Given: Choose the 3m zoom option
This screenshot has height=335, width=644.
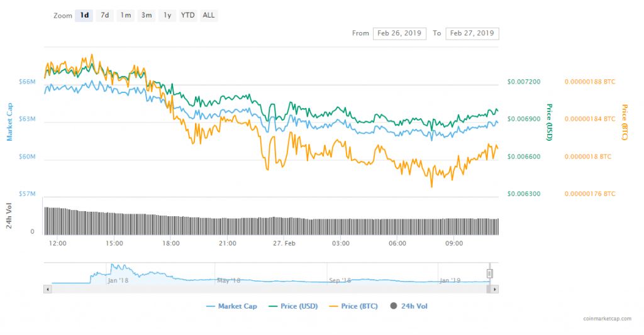Looking at the screenshot, I should (147, 16).
